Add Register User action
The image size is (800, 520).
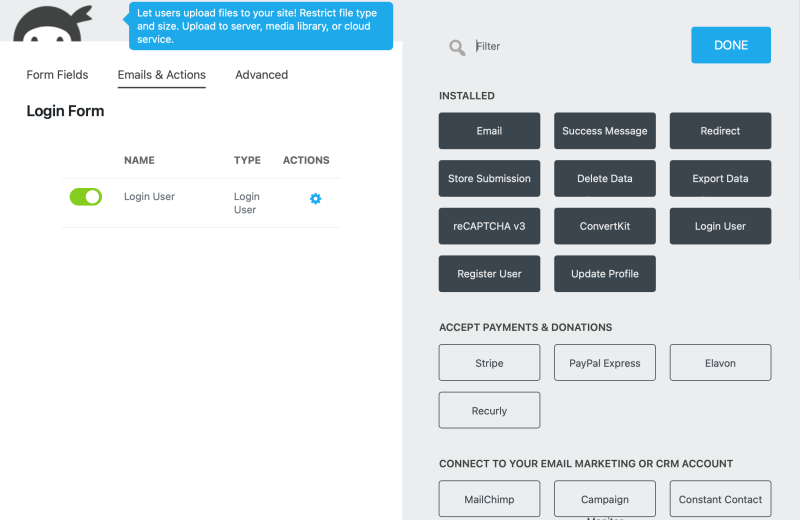click(x=489, y=274)
